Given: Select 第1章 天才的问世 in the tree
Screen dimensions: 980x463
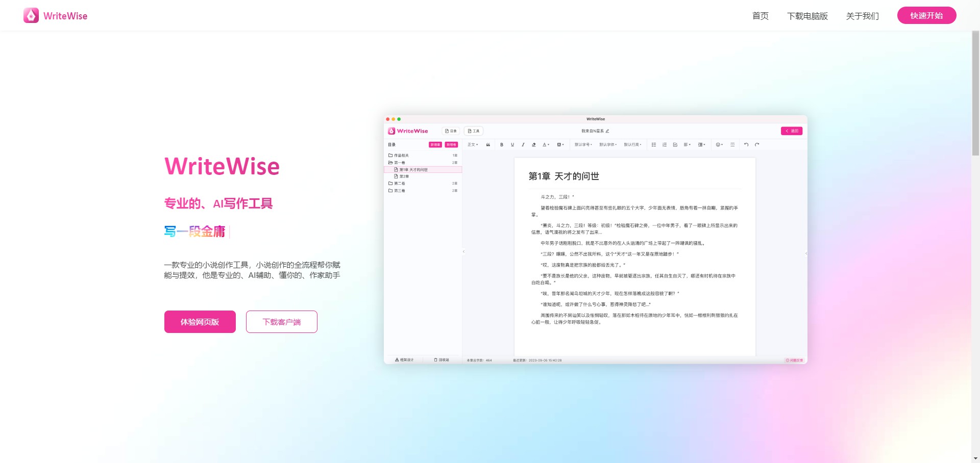Looking at the screenshot, I should pyautogui.click(x=423, y=170).
